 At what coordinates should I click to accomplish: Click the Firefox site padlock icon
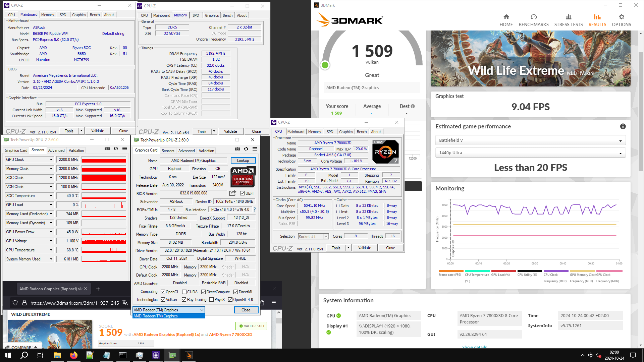[24, 303]
